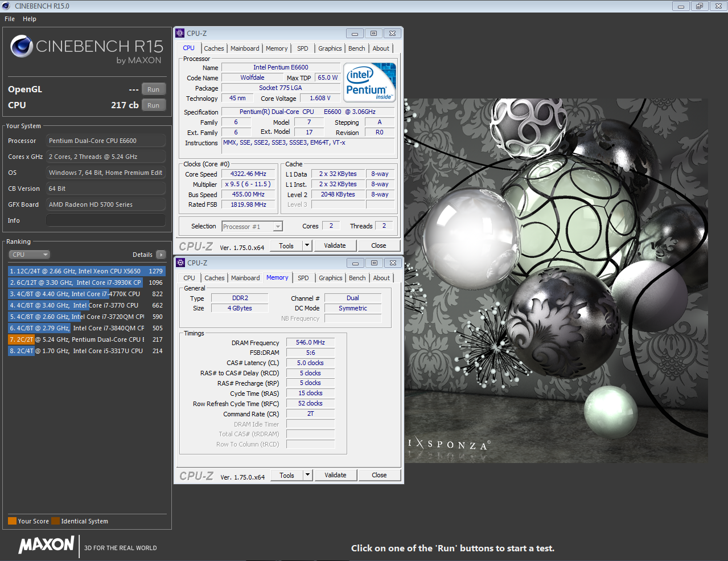728x561 pixels.
Task: Switch to Caches tab in top CPU-Z window
Action: click(214, 48)
